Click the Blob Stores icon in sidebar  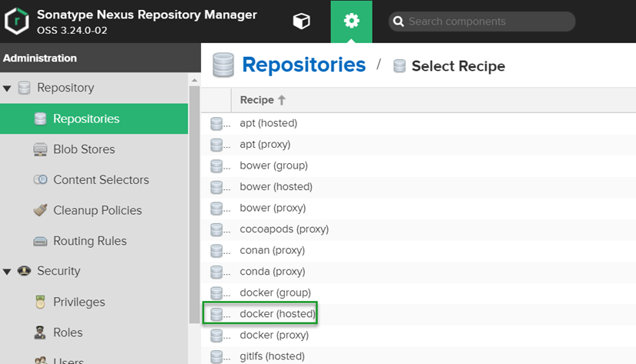click(x=41, y=149)
